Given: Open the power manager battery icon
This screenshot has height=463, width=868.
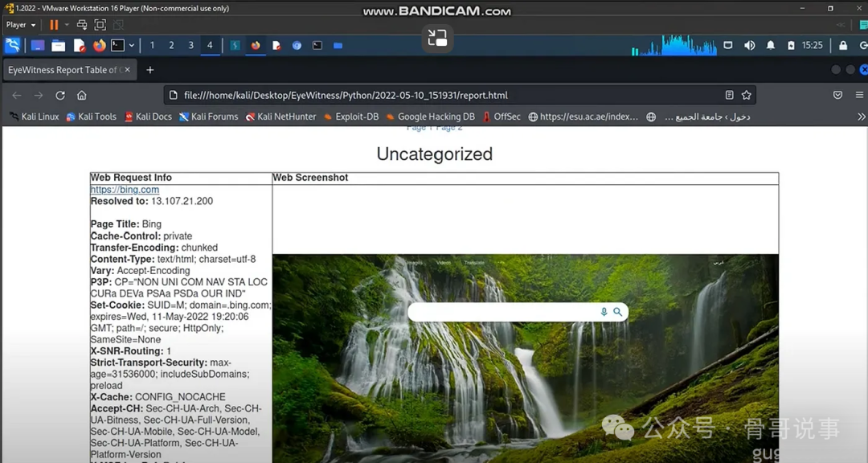Looking at the screenshot, I should pyautogui.click(x=791, y=45).
